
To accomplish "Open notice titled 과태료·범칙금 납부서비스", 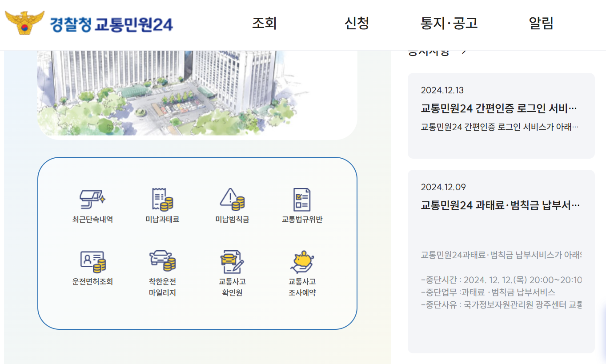I will click(x=500, y=205).
